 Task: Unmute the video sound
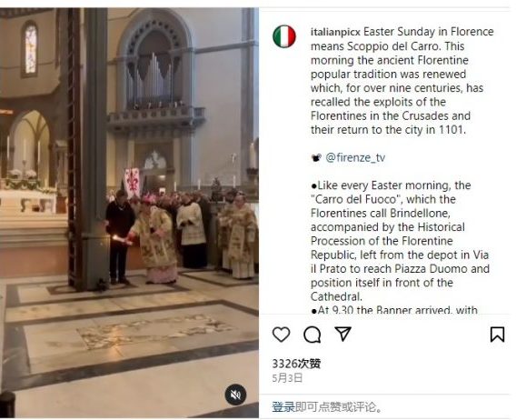click(x=235, y=395)
